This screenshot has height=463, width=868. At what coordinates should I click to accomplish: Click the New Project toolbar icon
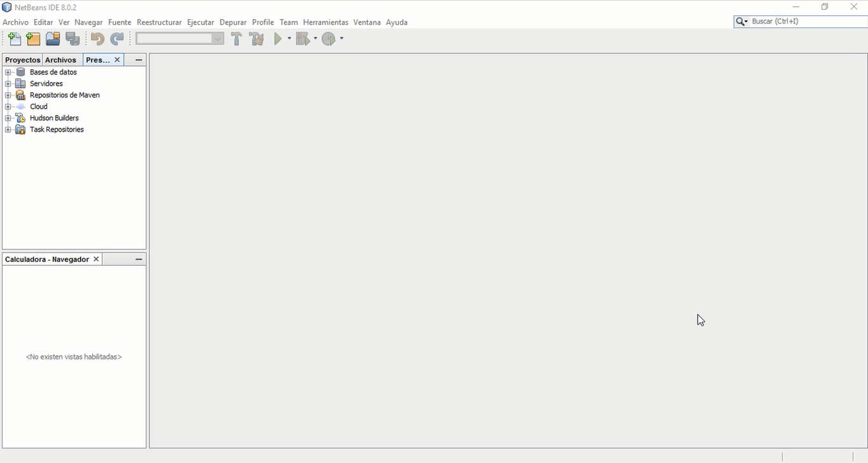click(34, 39)
